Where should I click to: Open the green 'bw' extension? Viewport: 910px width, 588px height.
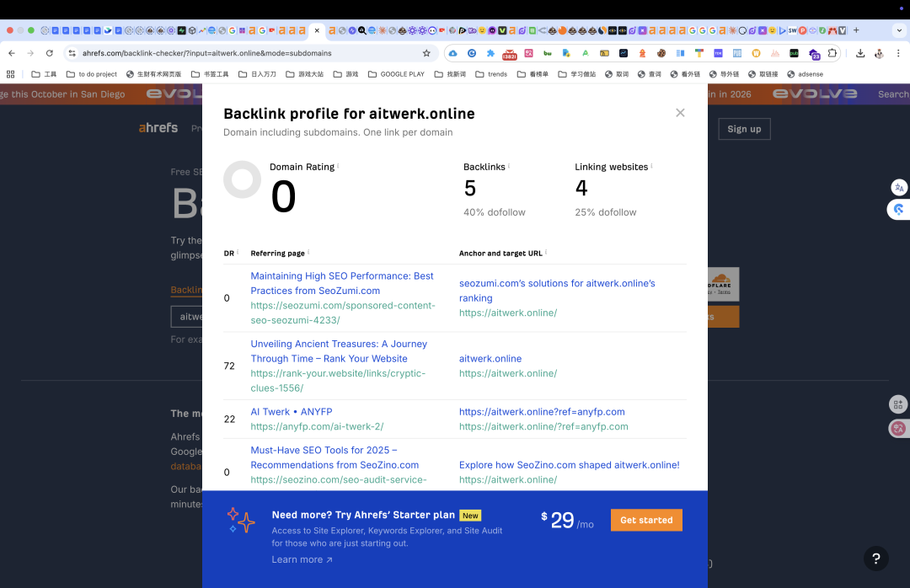point(548,53)
